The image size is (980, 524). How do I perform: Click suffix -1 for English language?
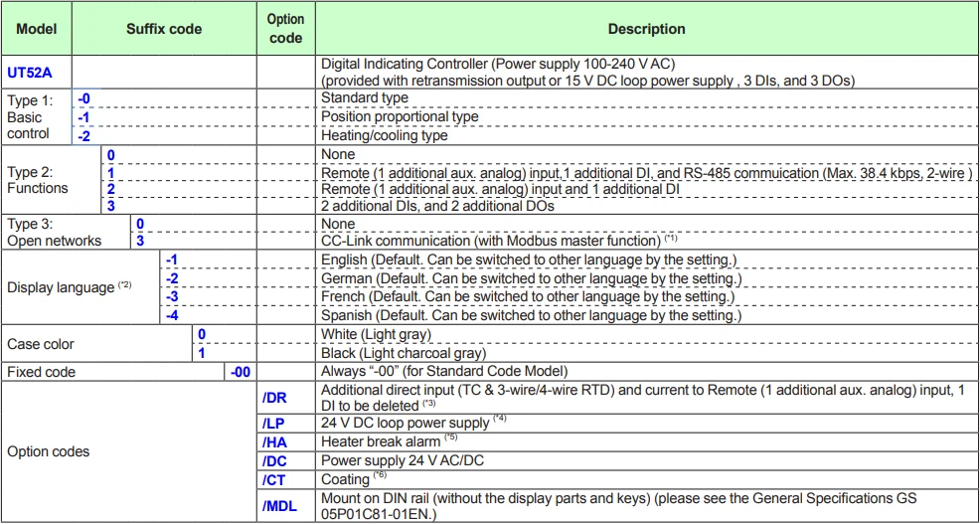(x=173, y=260)
